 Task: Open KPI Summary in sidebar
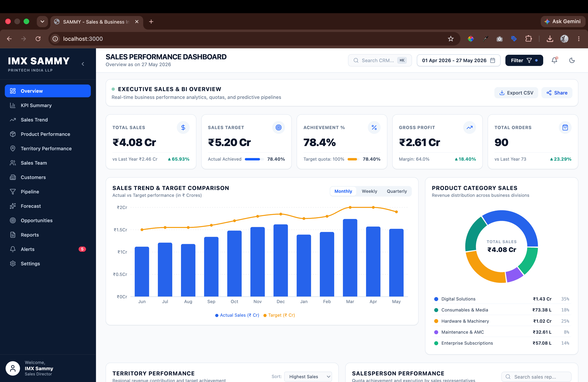coord(48,105)
